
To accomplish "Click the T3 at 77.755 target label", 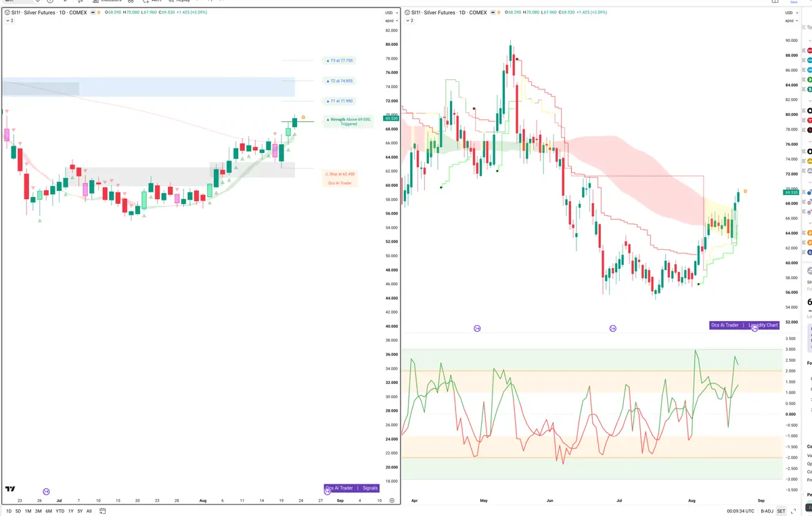I will tap(340, 61).
